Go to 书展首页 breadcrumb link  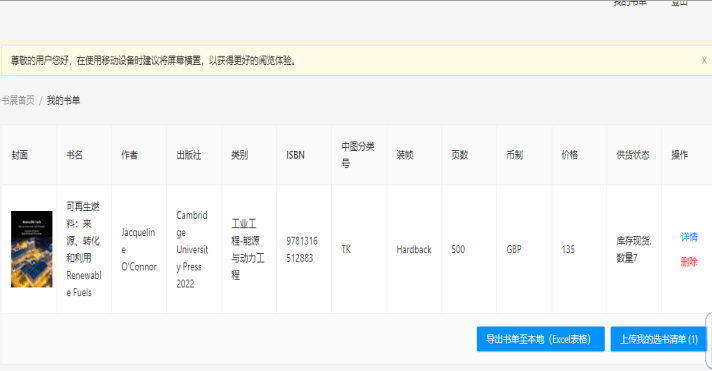[x=18, y=100]
